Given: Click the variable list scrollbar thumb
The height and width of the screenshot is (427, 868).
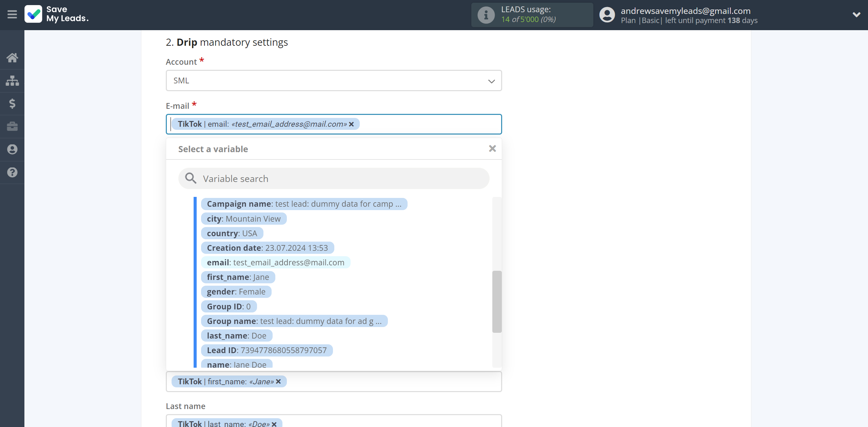Looking at the screenshot, I should point(497,302).
